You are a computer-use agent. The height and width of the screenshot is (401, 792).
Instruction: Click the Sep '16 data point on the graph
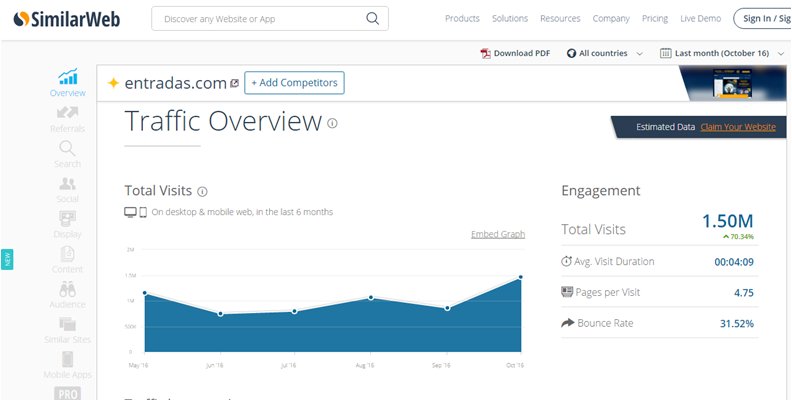coord(447,308)
